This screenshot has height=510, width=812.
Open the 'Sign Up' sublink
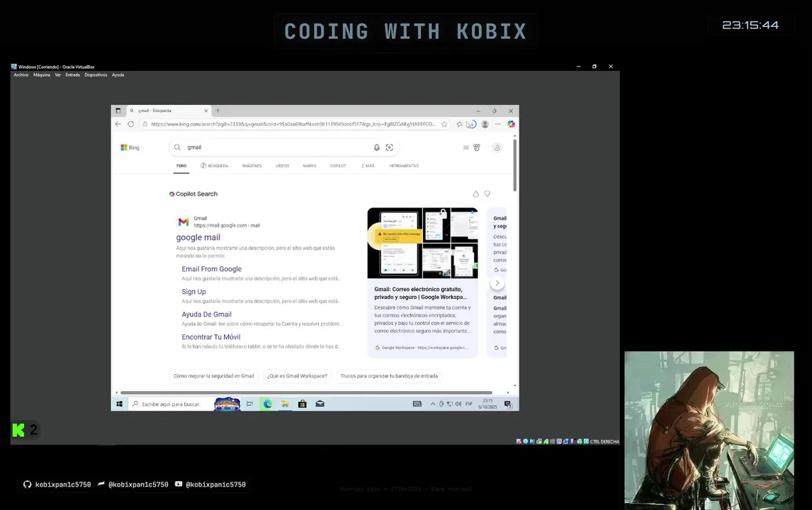tap(193, 292)
